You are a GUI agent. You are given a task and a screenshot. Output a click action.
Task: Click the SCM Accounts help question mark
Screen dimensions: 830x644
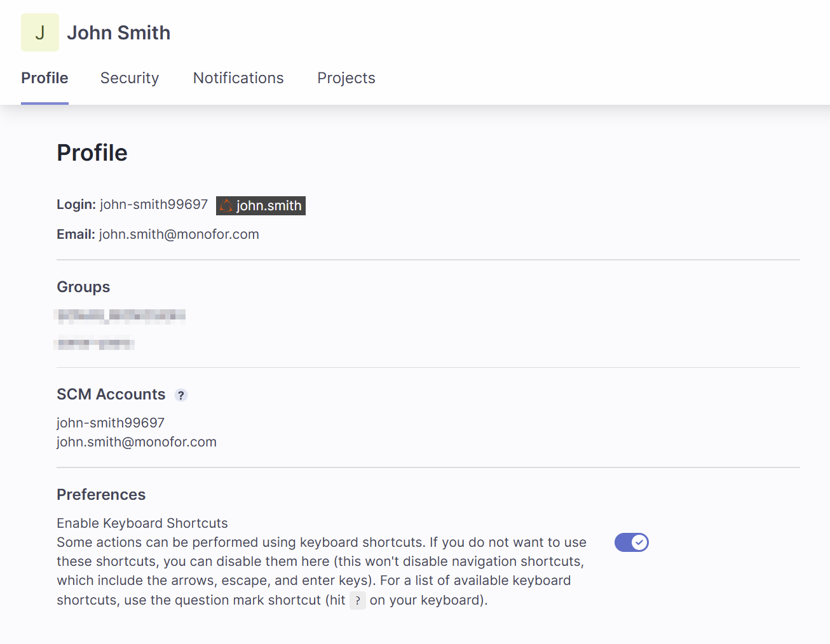181,395
